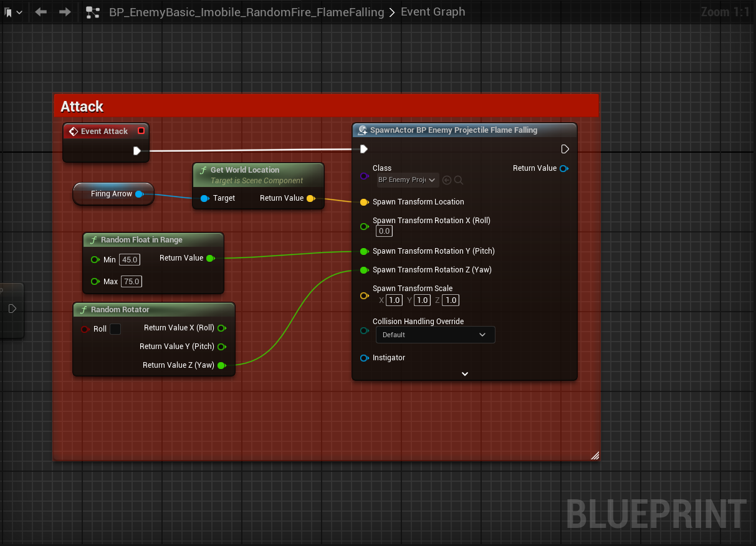This screenshot has width=756, height=546.
Task: Click Spawn Transform Rotation Y (Pitch) pin
Action: [x=364, y=251]
